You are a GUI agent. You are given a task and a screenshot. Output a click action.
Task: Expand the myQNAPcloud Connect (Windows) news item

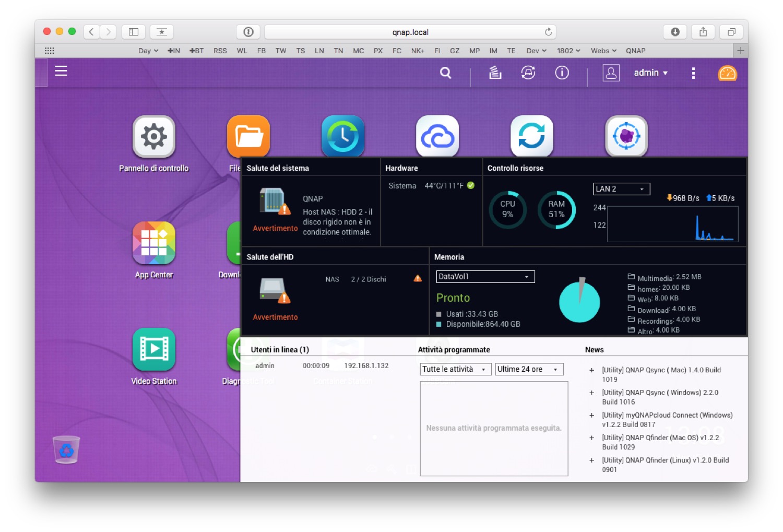pos(592,416)
